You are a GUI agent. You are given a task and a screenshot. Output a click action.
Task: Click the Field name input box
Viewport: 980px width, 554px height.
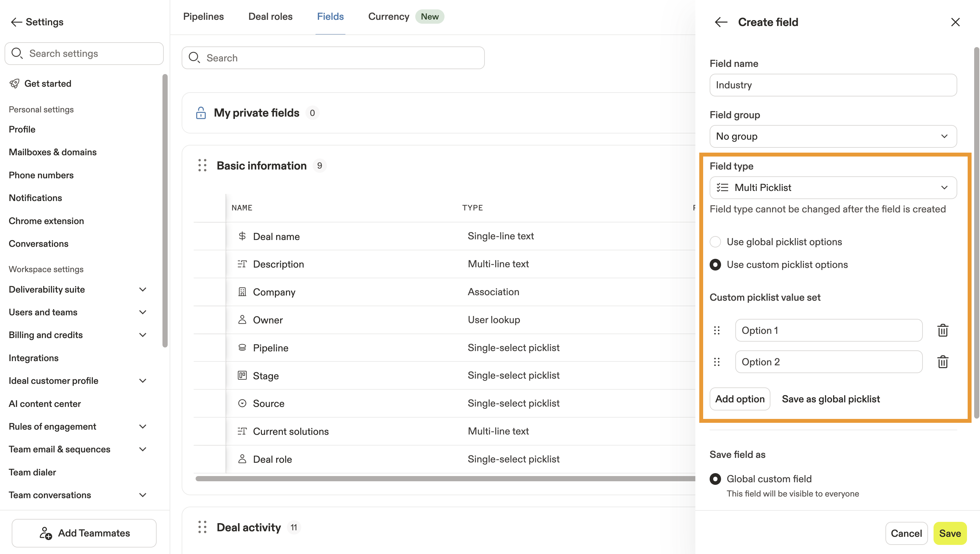point(833,85)
